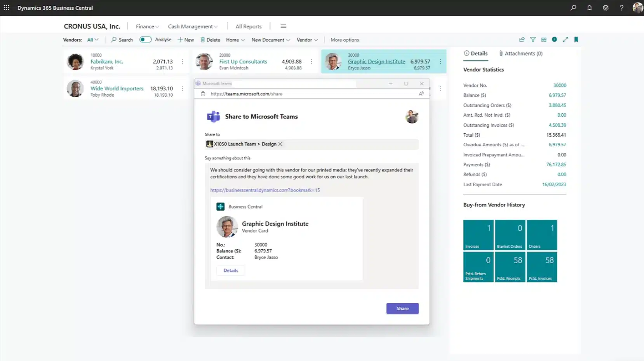Open the Pstd. Receipts tile showing 58
Viewport: 644px width, 361px height.
pyautogui.click(x=510, y=267)
